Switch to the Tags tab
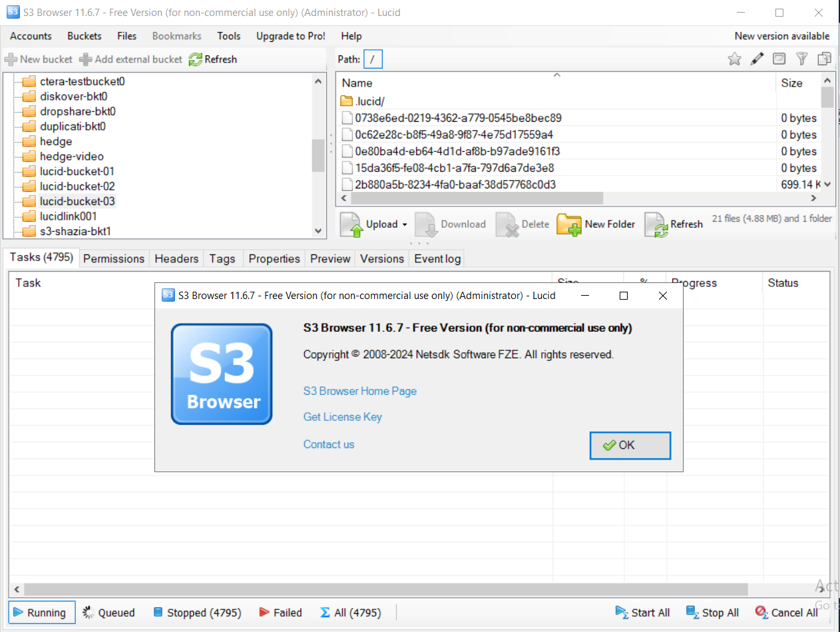840x632 pixels. (x=222, y=258)
